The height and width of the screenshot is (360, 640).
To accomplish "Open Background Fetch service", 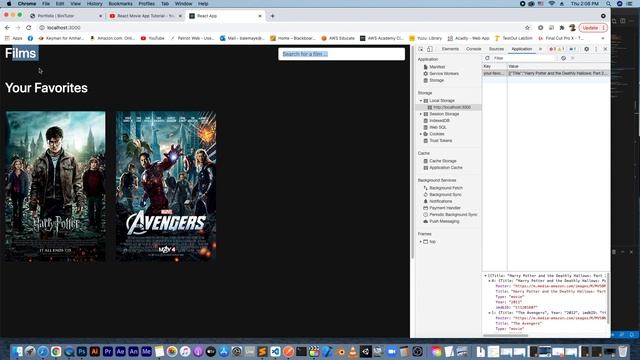I will (x=446, y=188).
